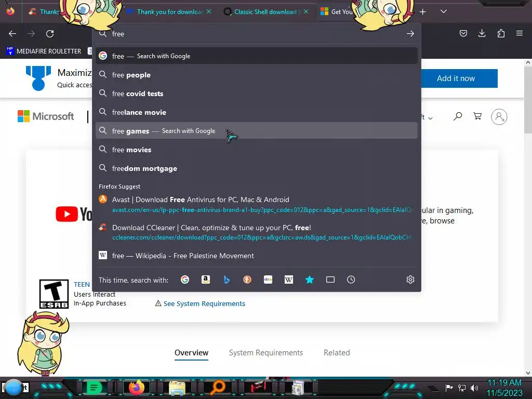This screenshot has height=399, width=532.
Task: Open the Wikipedia Free Palestine Movement suggestion
Action: (x=257, y=256)
